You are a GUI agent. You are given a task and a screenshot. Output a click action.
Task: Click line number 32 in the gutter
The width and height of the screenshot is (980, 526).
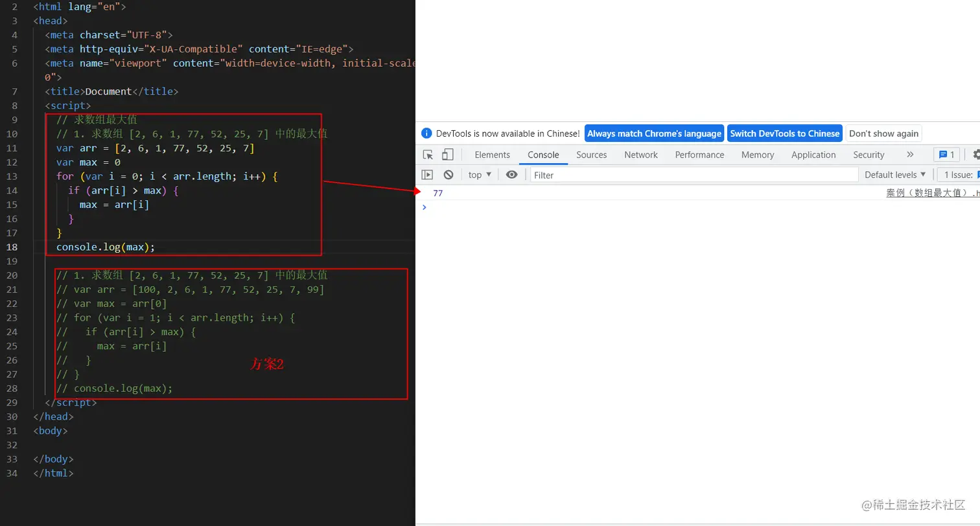tap(12, 445)
